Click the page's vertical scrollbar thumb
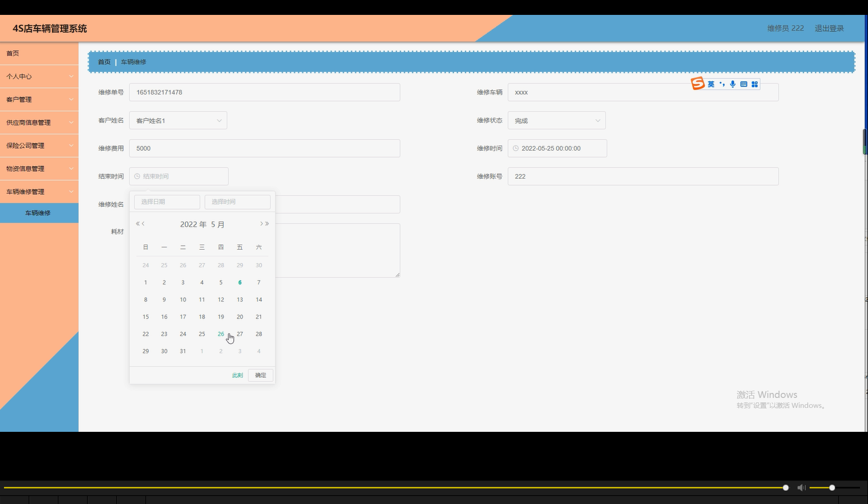This screenshot has height=504, width=868. [865, 141]
